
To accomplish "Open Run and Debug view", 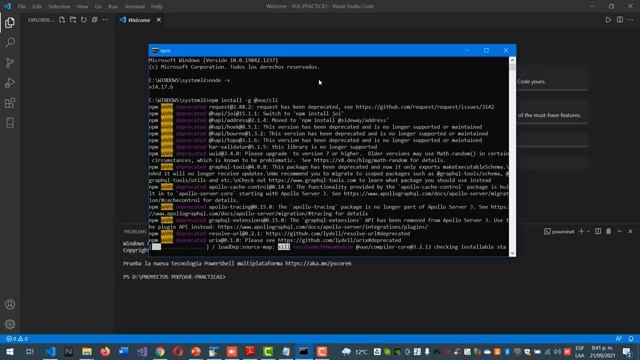I will (x=10, y=82).
